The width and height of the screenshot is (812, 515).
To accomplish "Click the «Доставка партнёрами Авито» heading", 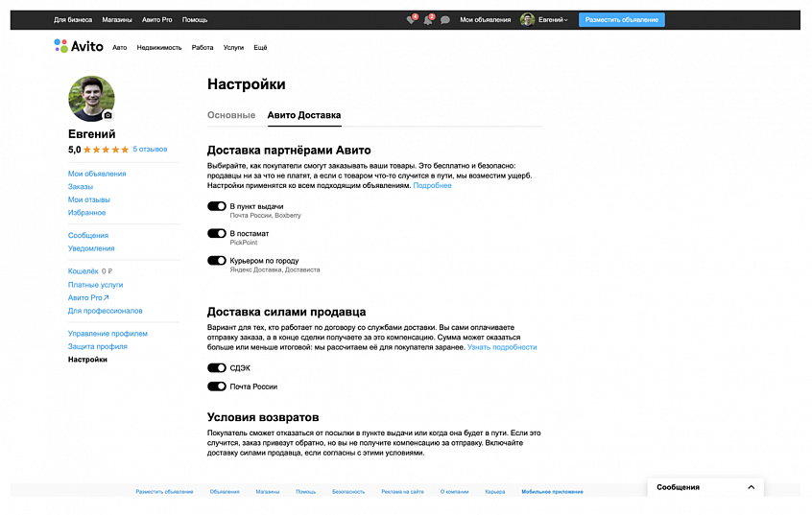I will click(x=289, y=151).
